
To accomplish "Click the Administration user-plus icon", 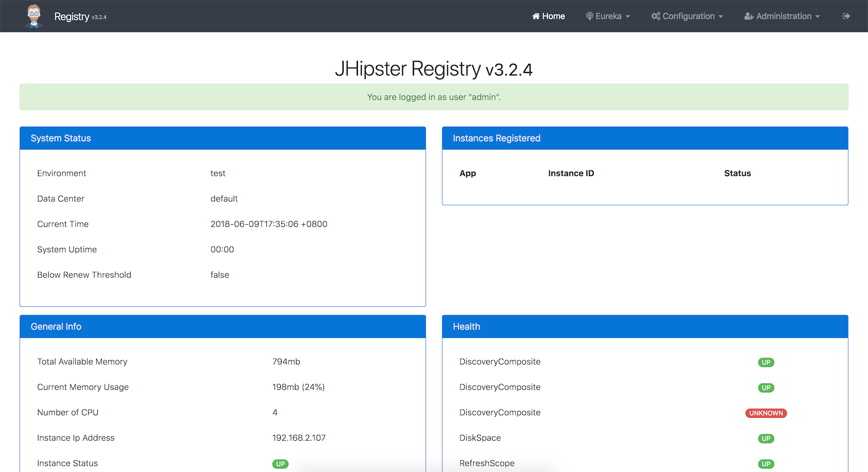I will coord(749,16).
